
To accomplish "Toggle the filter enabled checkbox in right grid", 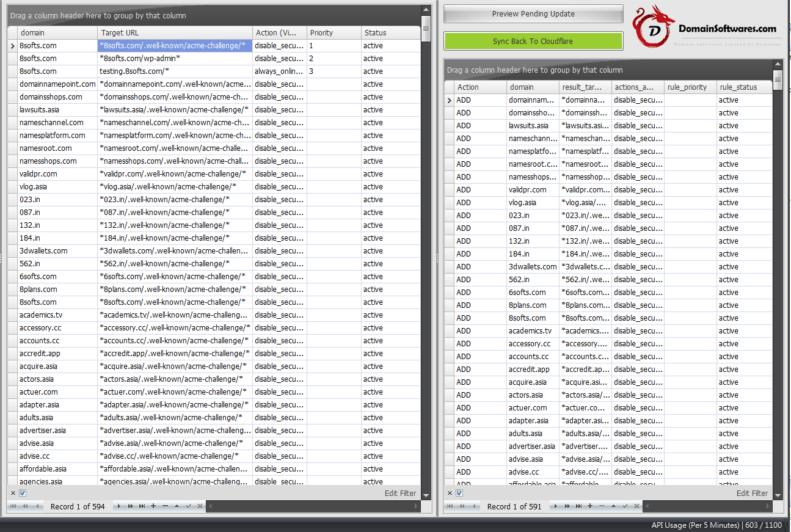I will [x=459, y=493].
